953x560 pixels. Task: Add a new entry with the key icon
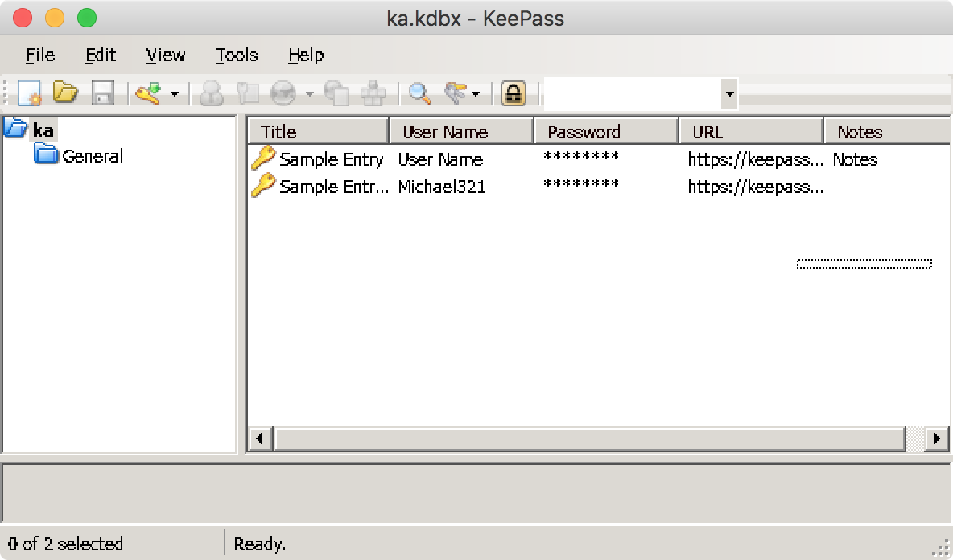pos(150,93)
